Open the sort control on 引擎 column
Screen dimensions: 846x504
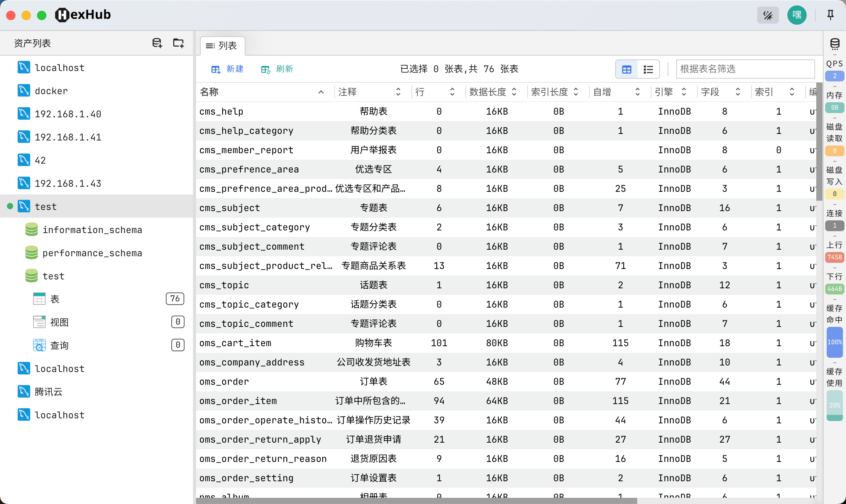[x=684, y=92]
